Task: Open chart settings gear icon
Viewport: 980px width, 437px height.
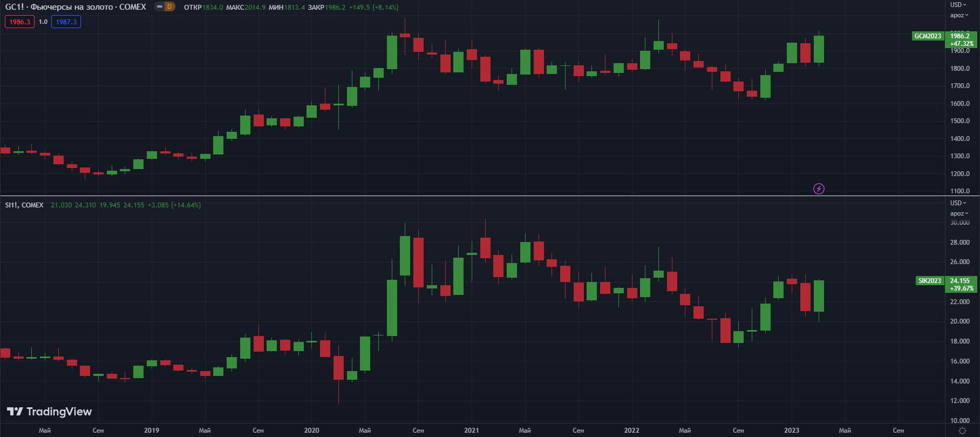Action: [x=962, y=431]
